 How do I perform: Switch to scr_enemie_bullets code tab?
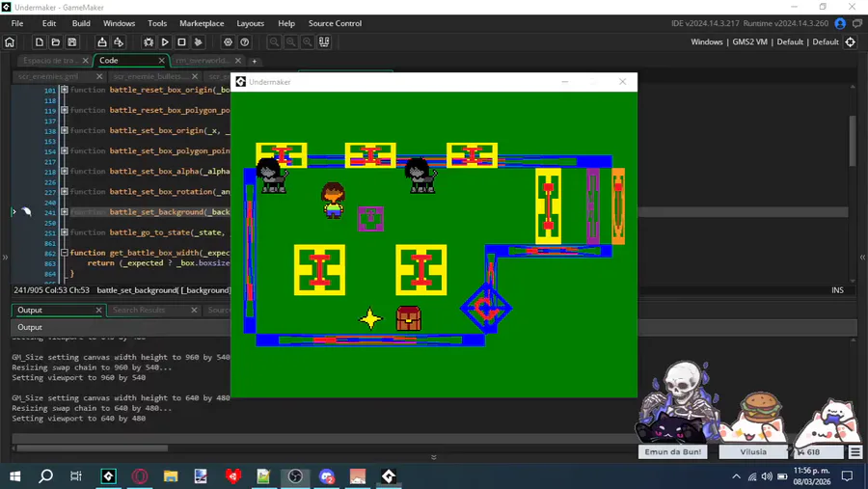(149, 76)
